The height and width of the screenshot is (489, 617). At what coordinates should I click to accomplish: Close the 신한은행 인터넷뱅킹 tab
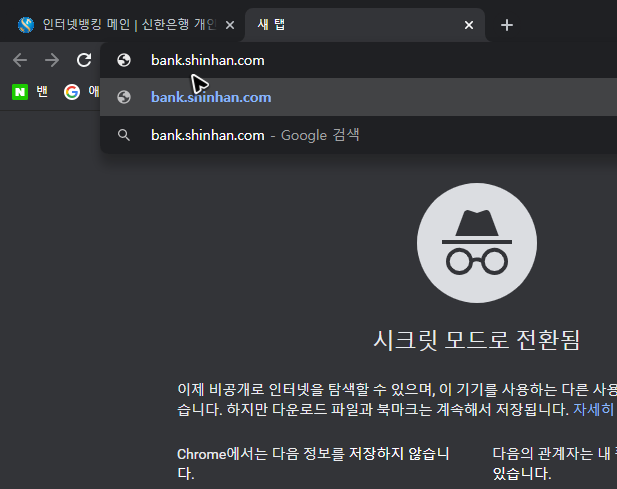pyautogui.click(x=230, y=25)
